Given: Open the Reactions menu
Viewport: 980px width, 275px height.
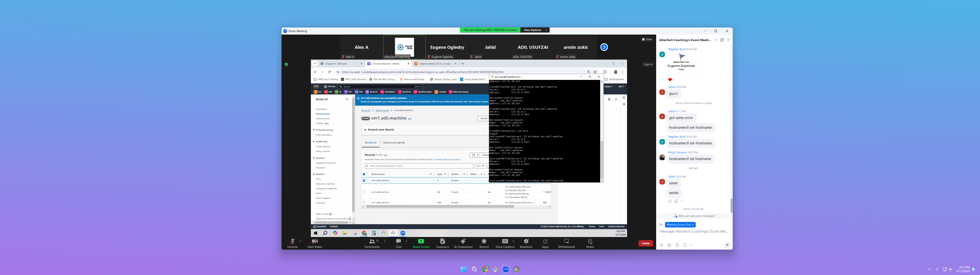Looking at the screenshot, I should click(526, 243).
